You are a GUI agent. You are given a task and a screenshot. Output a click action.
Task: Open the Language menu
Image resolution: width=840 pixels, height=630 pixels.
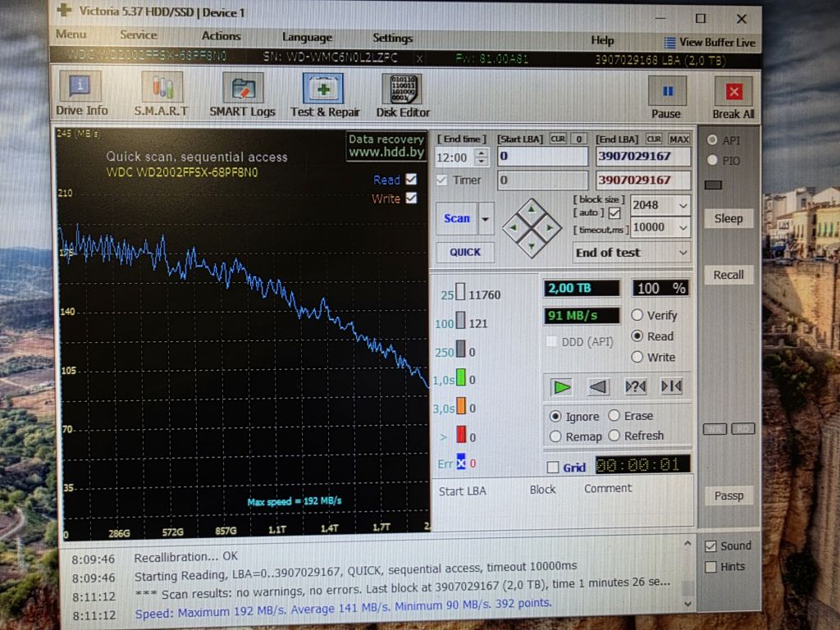coord(307,37)
